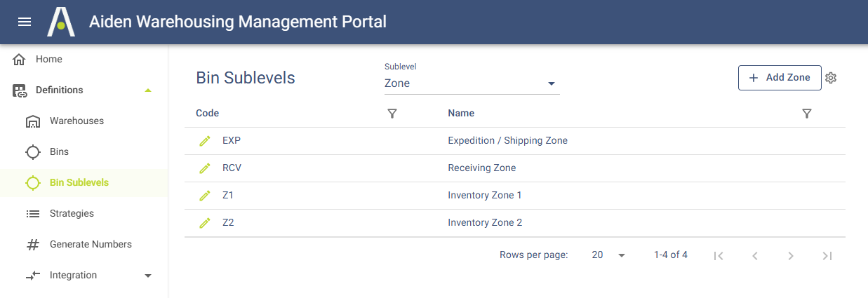The height and width of the screenshot is (298, 868).
Task: Expand the Integration menu section
Action: point(147,276)
